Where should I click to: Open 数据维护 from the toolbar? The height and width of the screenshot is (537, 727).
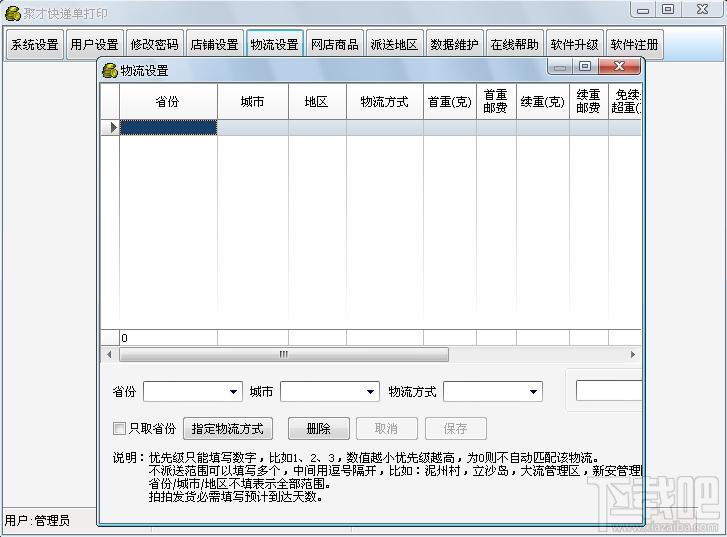(454, 45)
